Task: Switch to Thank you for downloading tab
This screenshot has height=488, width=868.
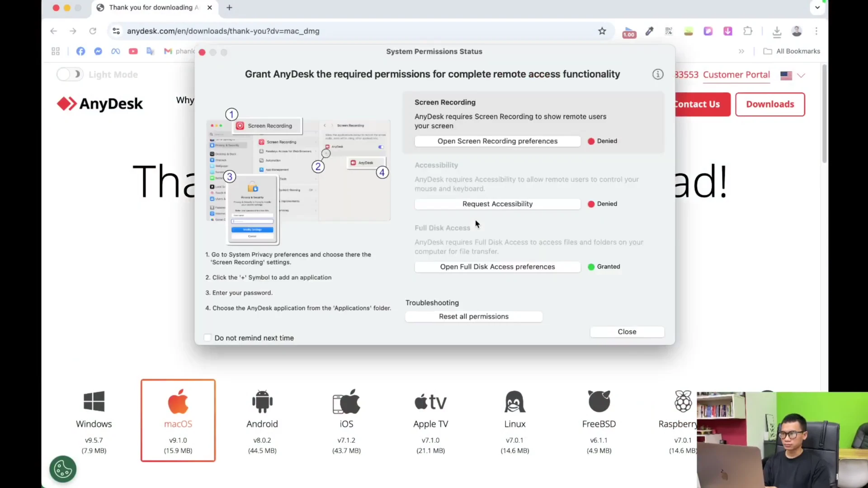Action: point(154,8)
